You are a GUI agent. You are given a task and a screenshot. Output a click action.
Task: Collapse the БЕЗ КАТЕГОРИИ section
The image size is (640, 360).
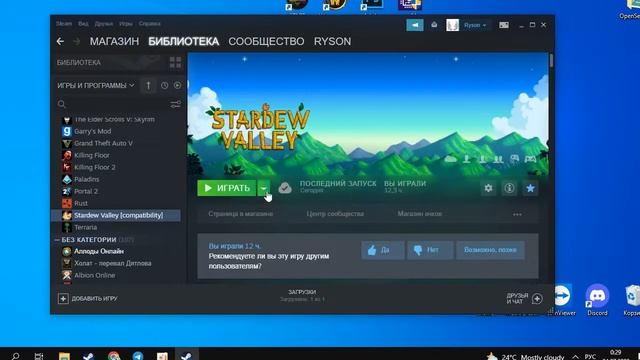tap(57, 240)
